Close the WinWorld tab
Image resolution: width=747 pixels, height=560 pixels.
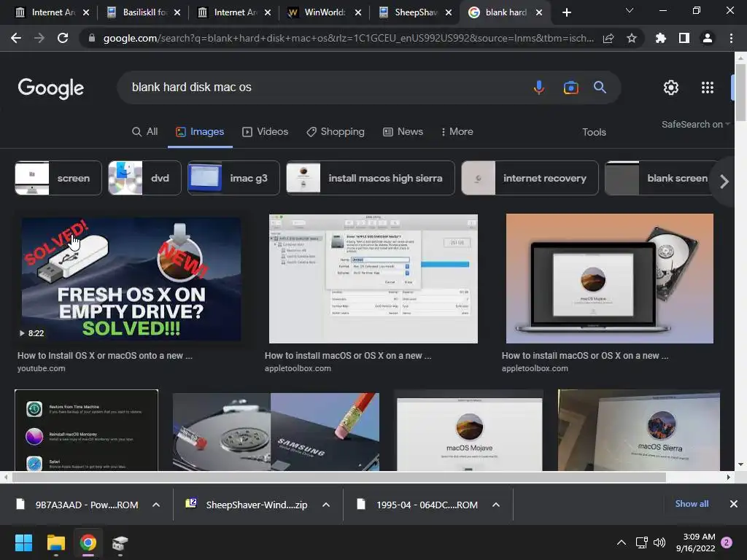pos(357,12)
